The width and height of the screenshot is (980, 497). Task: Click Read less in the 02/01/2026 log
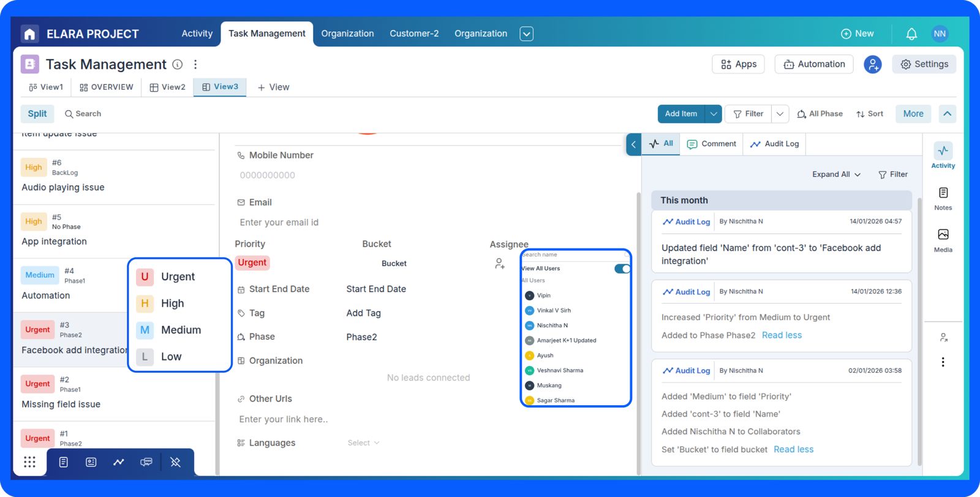click(794, 450)
